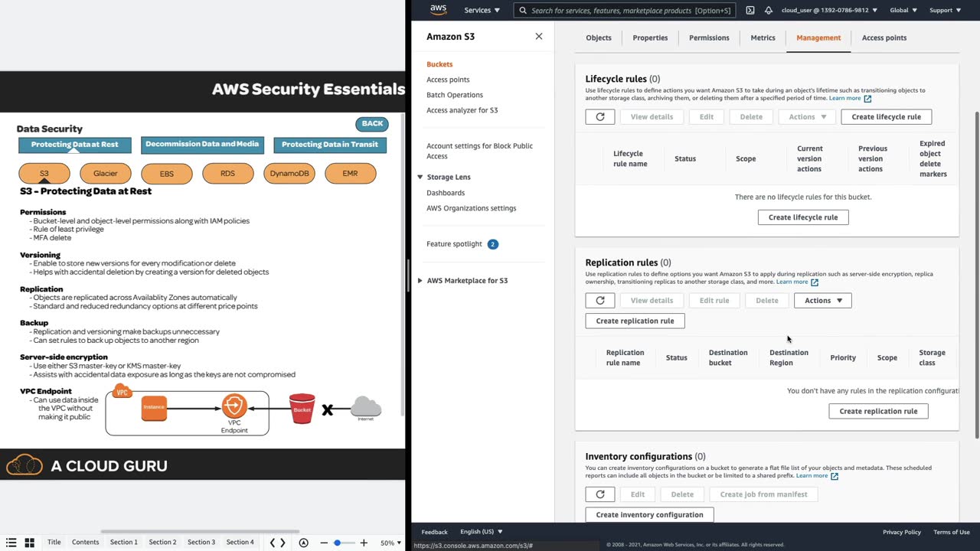Click Create inventory configuration button
Screen dimensions: 980x551
[x=649, y=514]
